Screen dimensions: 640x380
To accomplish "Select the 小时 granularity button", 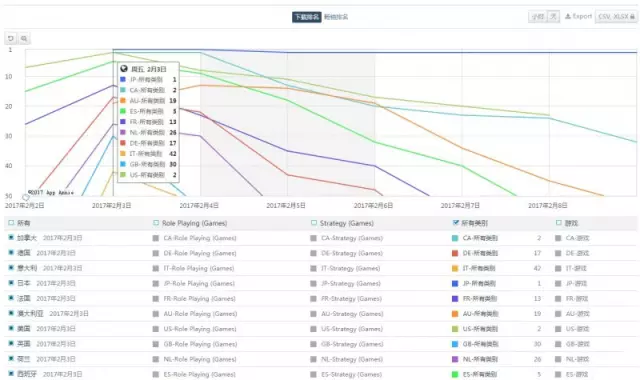I will 538,16.
